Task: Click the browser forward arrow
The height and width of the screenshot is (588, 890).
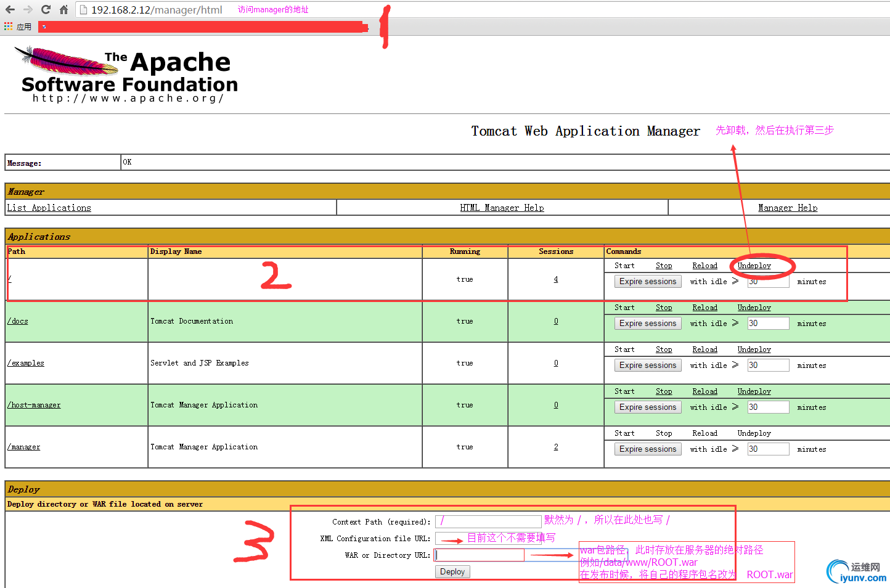Action: [28, 9]
